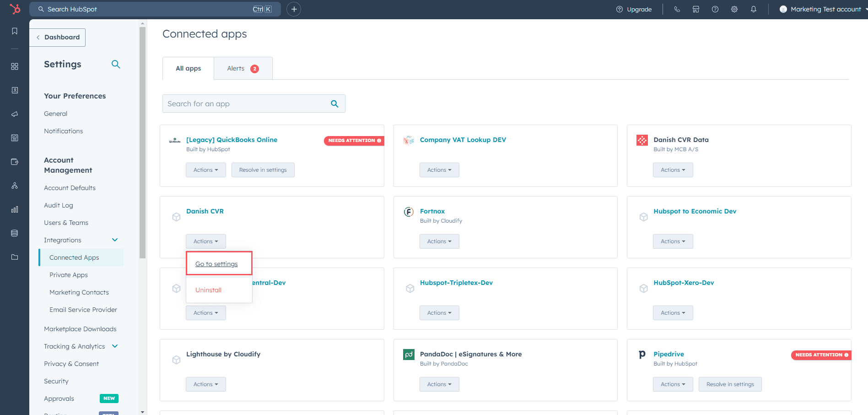The height and width of the screenshot is (415, 868).
Task: Open the bookmarks icon in left rail
Action: [15, 31]
